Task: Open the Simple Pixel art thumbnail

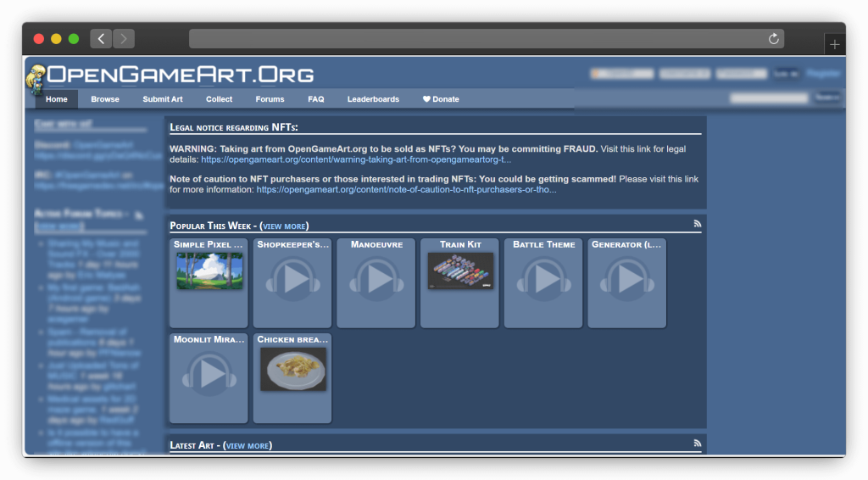Action: pos(209,271)
